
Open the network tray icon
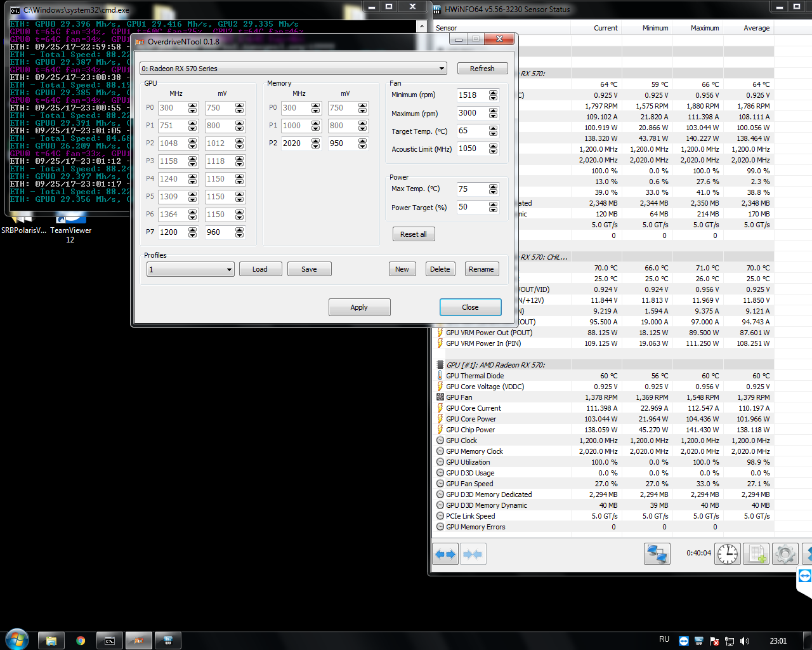coord(730,641)
